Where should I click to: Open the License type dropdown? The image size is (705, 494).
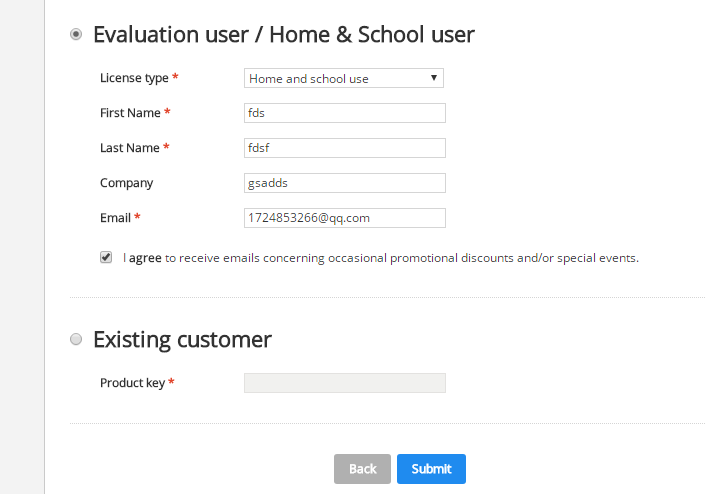(x=344, y=78)
